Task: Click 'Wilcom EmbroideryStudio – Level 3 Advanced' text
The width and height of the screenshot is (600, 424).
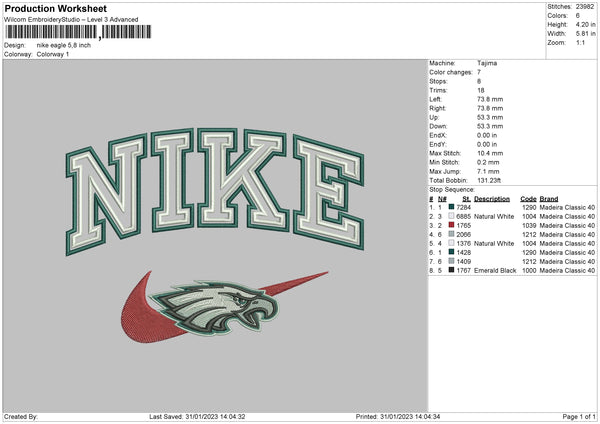Action: 71,20
